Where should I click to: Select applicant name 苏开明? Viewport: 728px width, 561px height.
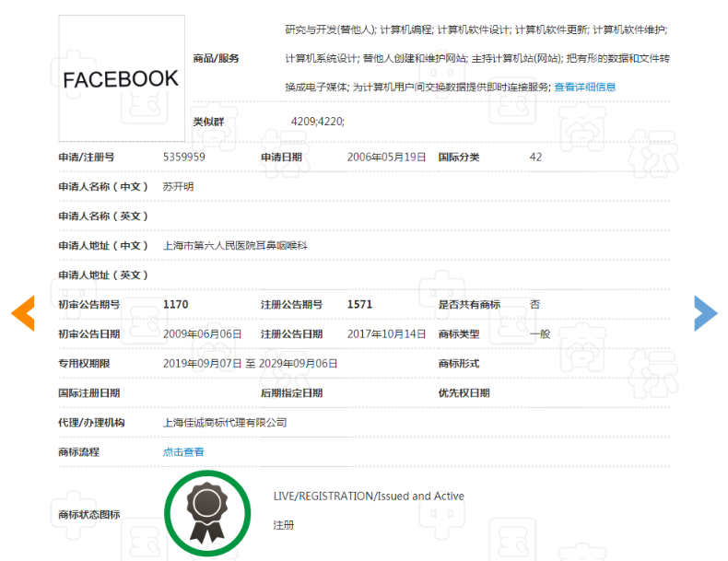pyautogui.click(x=178, y=186)
